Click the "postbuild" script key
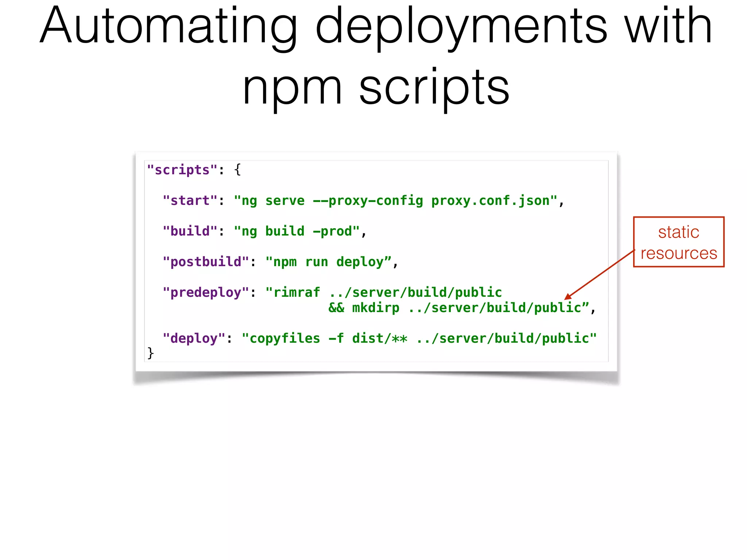Image resolution: width=747 pixels, height=560 pixels. pos(206,262)
